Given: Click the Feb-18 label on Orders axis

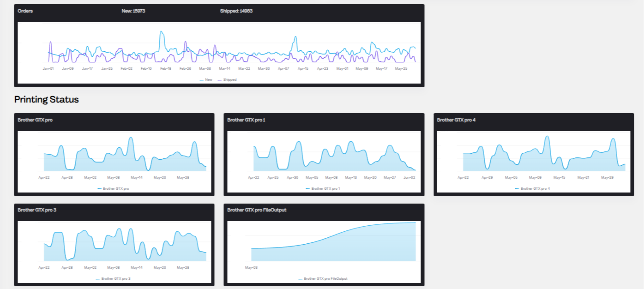Looking at the screenshot, I should pyautogui.click(x=166, y=68).
